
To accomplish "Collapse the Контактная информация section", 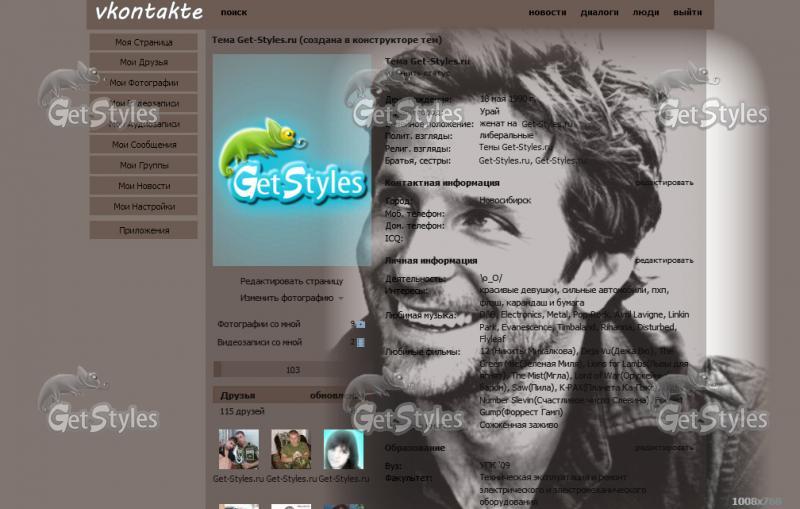I will point(442,183).
